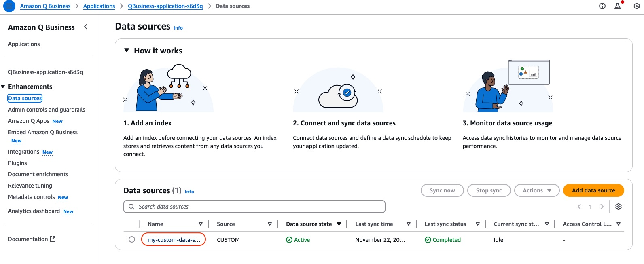Open Plugins in sidebar
The width and height of the screenshot is (644, 264).
[17, 163]
